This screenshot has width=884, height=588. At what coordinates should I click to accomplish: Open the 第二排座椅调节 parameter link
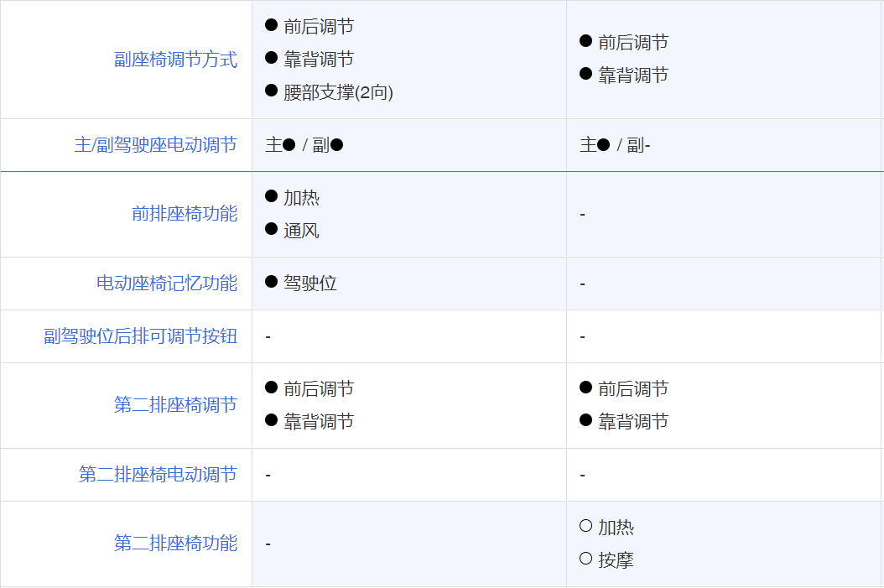175,405
